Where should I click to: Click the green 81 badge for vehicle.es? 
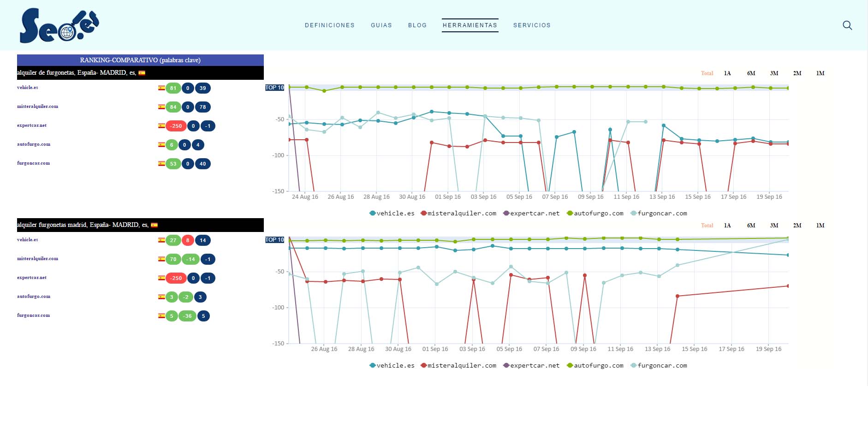173,88
